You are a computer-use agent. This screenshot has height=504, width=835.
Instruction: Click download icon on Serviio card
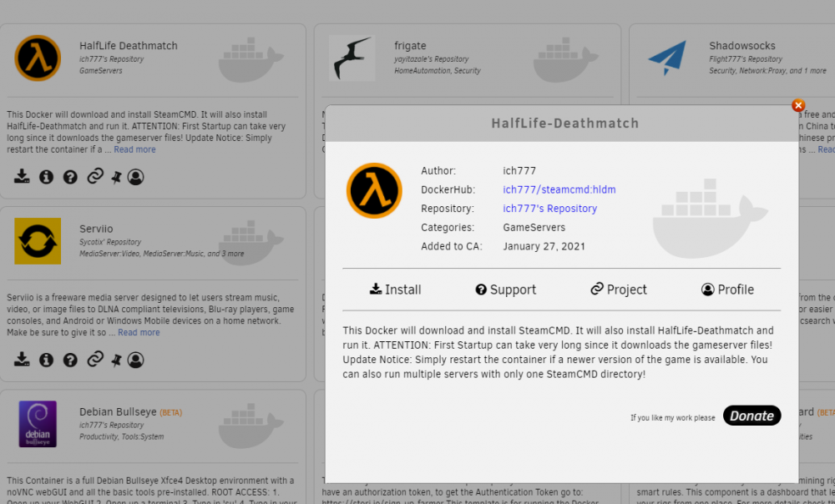22,360
